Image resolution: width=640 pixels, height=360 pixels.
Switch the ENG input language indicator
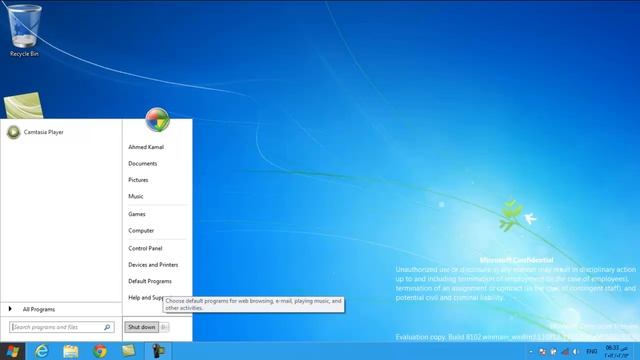point(592,351)
